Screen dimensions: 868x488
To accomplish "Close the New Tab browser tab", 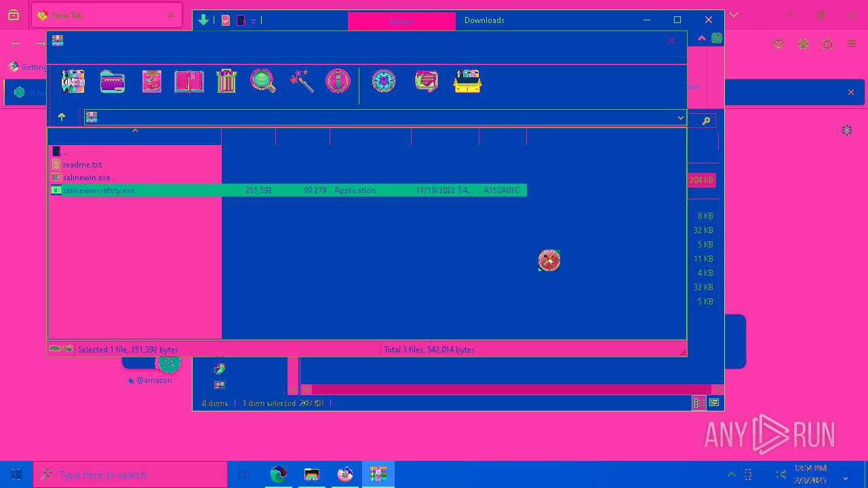I will pos(171,15).
